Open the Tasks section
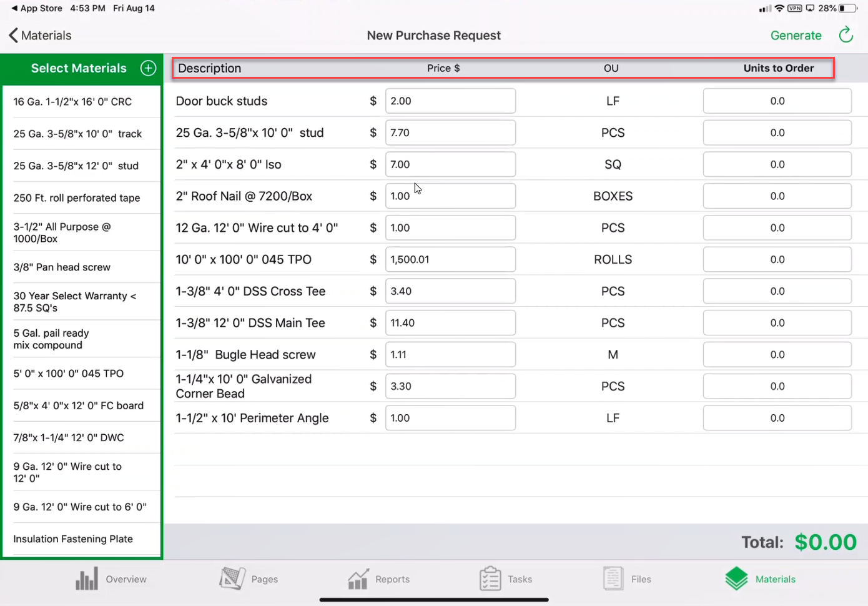 point(507,579)
